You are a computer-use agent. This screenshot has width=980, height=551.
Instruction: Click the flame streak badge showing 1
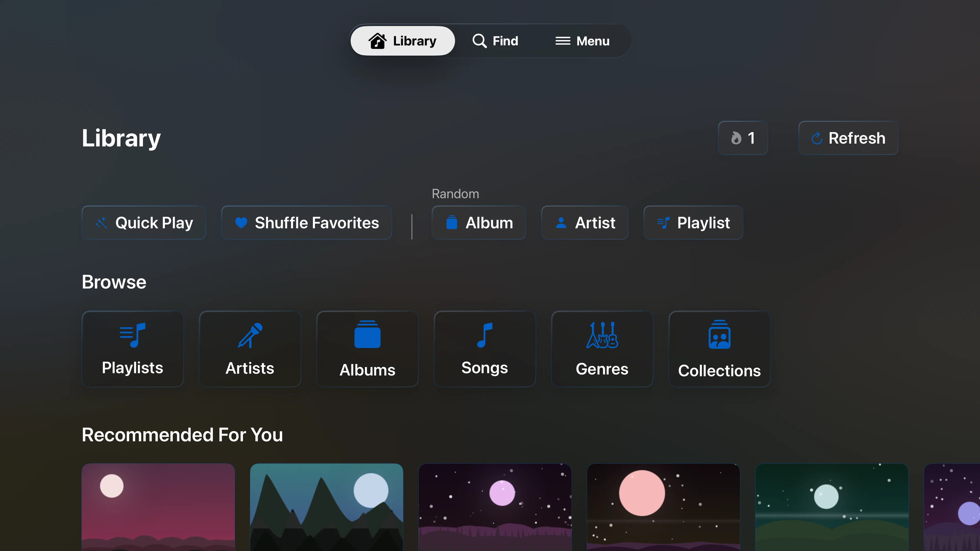point(742,138)
